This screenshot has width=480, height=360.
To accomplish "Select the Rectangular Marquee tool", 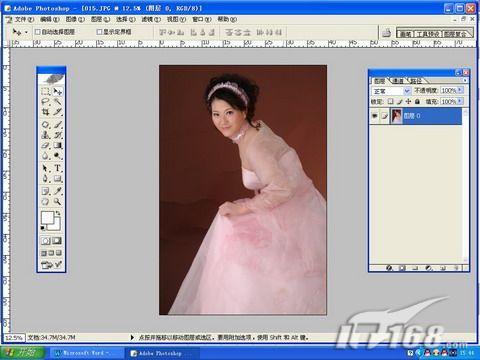I will coord(46,91).
